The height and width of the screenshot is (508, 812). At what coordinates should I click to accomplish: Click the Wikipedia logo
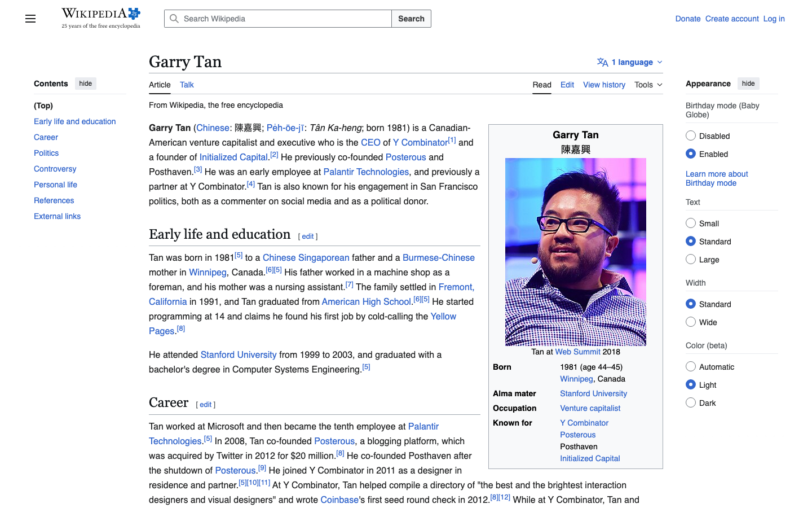(x=101, y=18)
